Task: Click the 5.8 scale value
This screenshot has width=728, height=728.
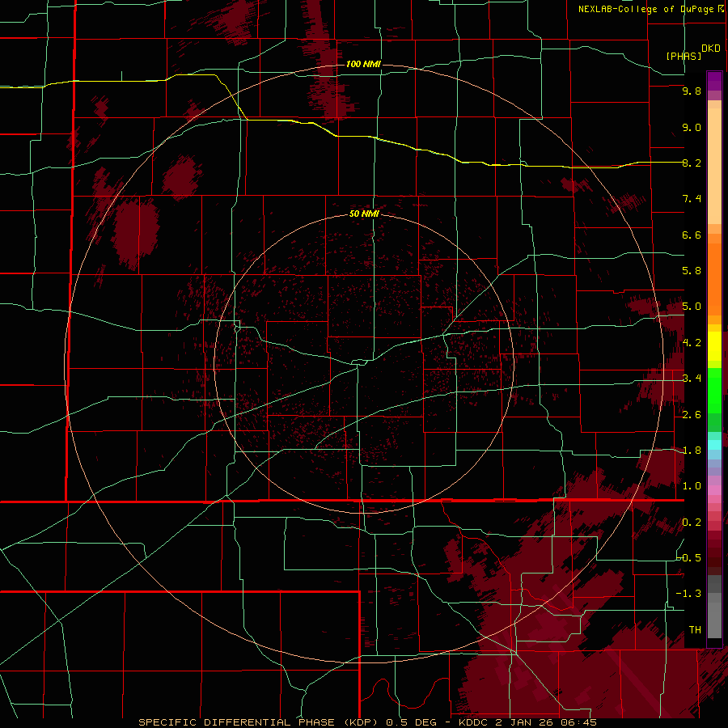Action: 692,271
